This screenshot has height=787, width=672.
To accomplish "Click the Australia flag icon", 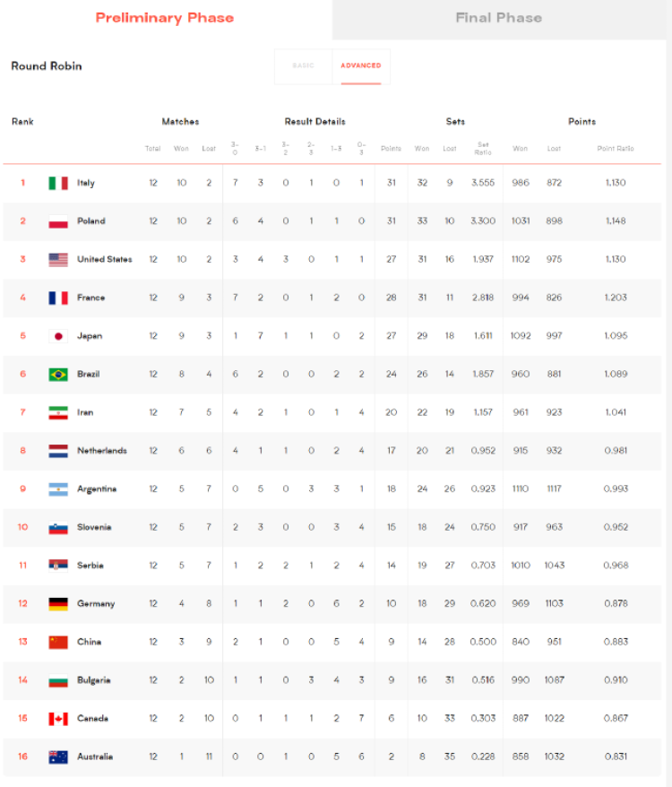I will click(x=58, y=757).
